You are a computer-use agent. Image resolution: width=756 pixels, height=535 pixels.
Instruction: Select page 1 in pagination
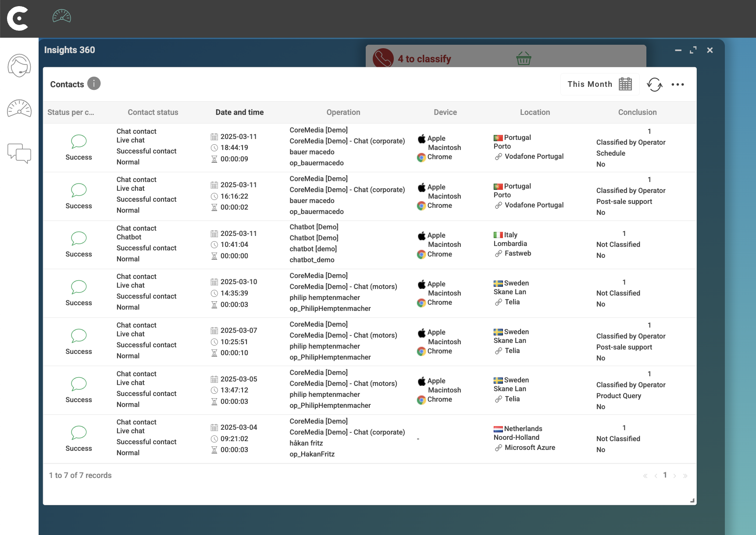click(x=665, y=475)
